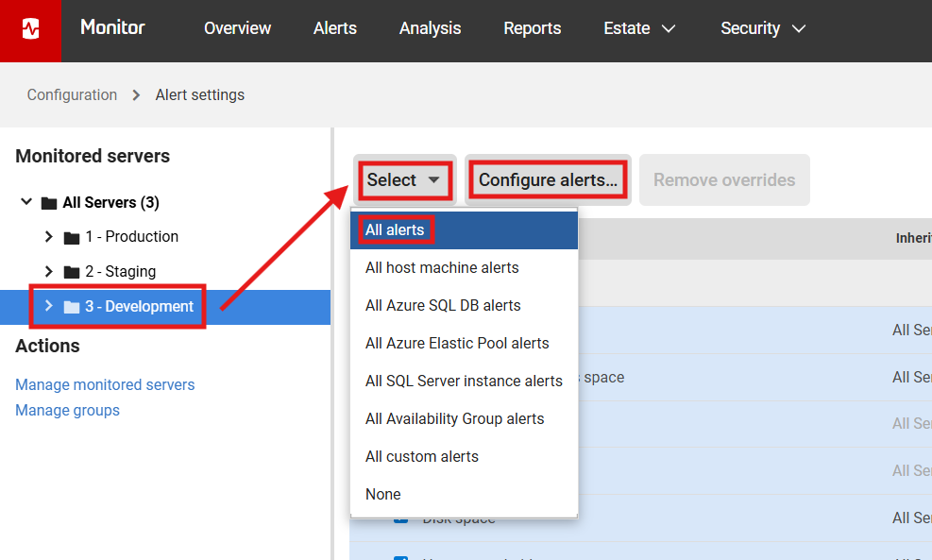Open the Security dropdown menu
This screenshot has height=560, width=932.
click(763, 28)
